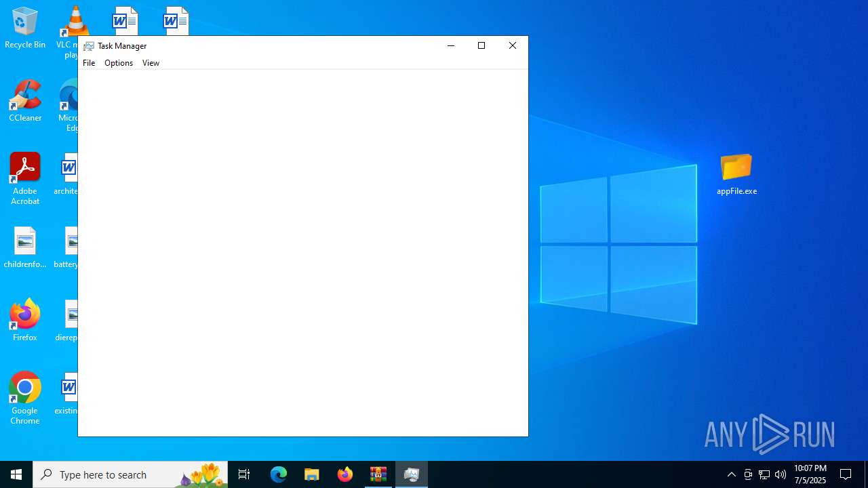
Task: Open the Windows Start menu
Action: [16, 474]
